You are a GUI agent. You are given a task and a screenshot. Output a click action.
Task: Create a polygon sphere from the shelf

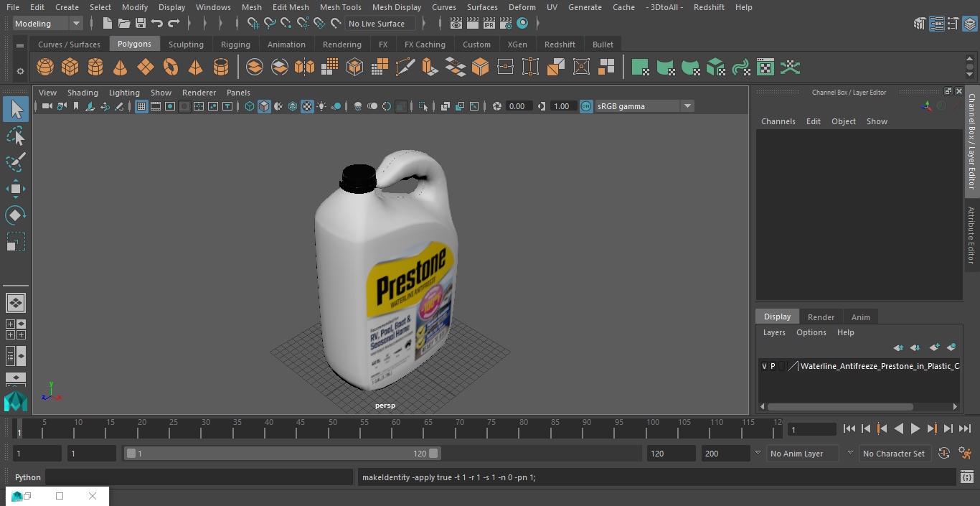point(45,67)
